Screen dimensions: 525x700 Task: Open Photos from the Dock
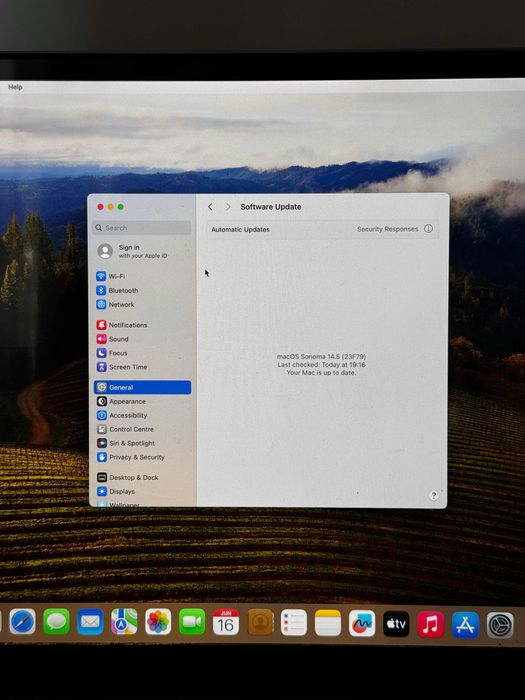(x=158, y=622)
